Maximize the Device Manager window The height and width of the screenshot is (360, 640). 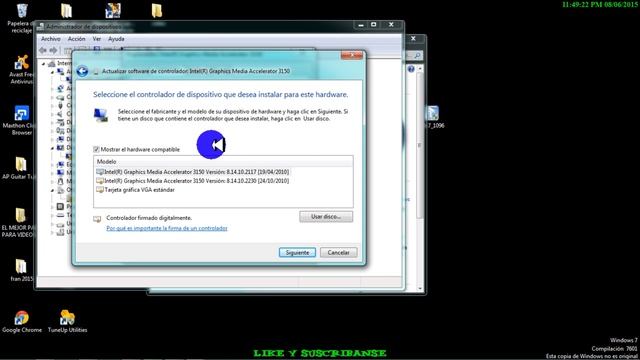pyautogui.click(x=373, y=25)
